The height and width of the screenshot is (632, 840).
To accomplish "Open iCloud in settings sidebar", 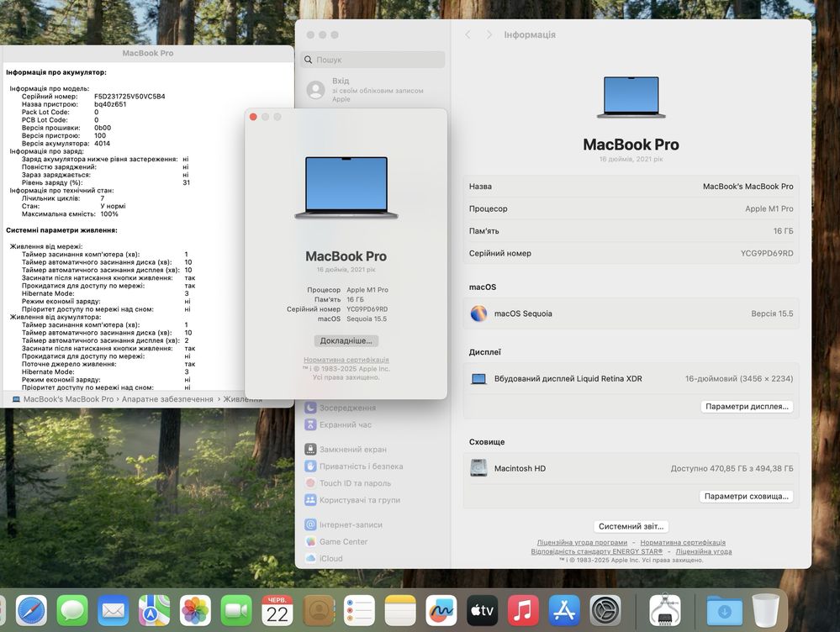I will pyautogui.click(x=324, y=559).
